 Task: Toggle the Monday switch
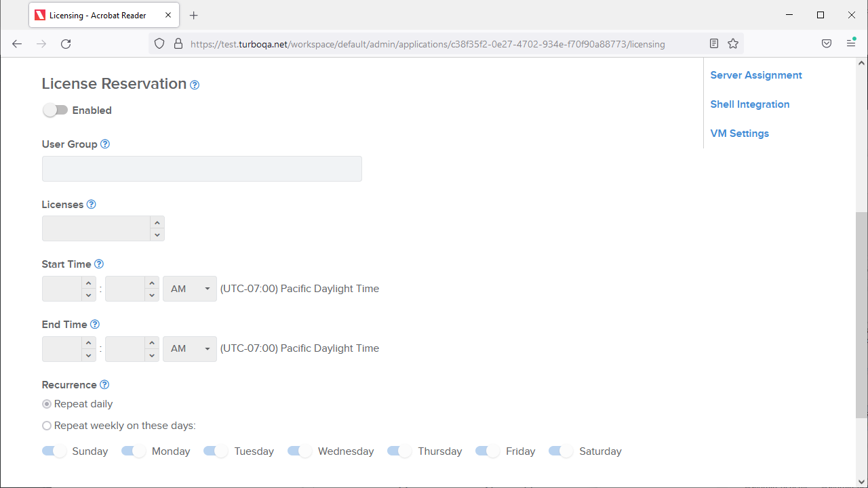click(x=134, y=451)
